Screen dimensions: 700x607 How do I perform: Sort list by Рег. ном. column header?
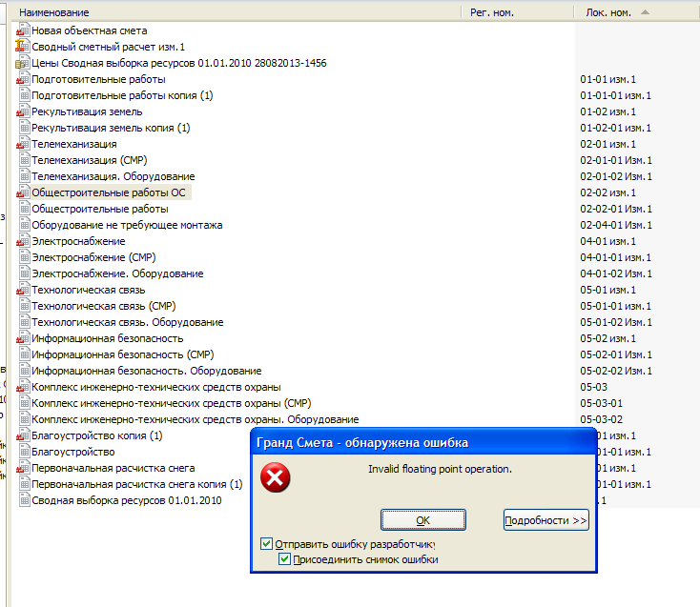click(x=517, y=12)
